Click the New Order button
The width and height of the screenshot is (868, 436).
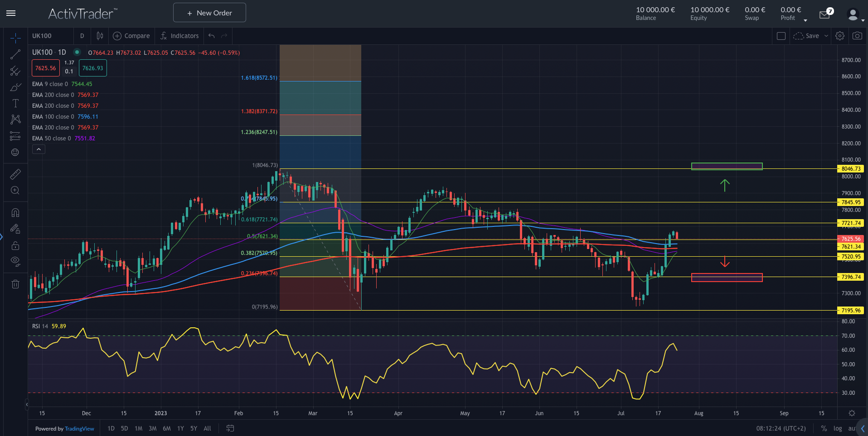click(x=209, y=13)
